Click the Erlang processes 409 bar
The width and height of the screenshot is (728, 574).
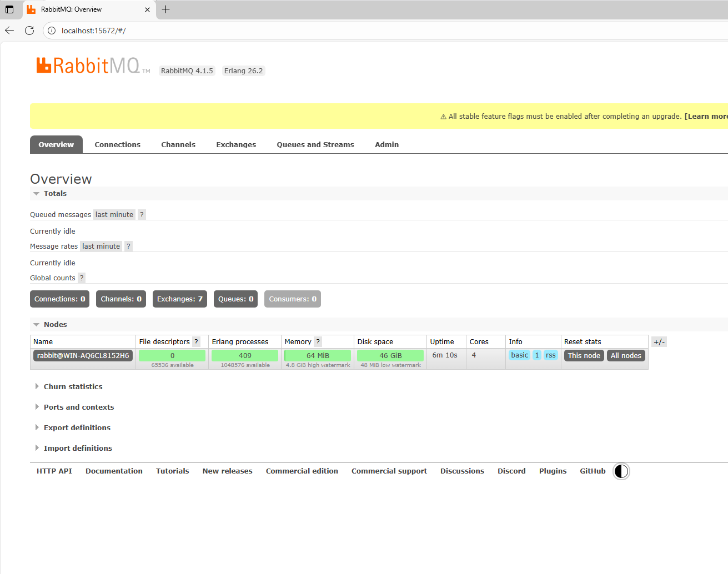(x=245, y=356)
